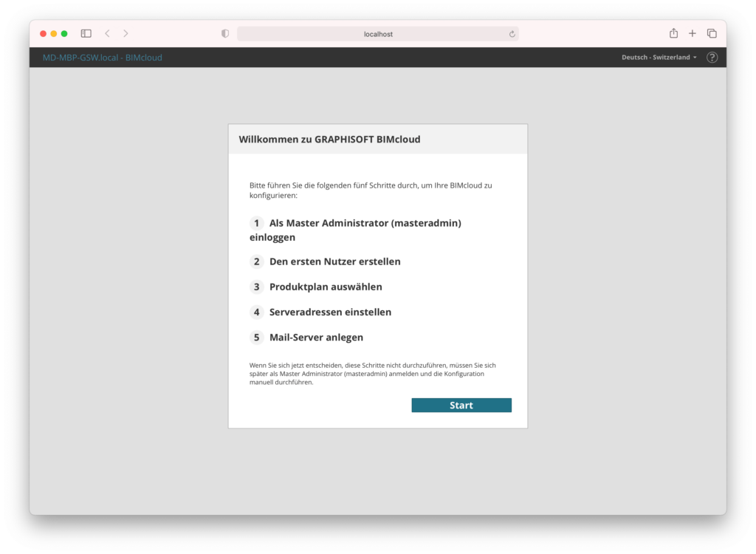Click inside the address bar
The width and height of the screenshot is (756, 554).
point(377,33)
